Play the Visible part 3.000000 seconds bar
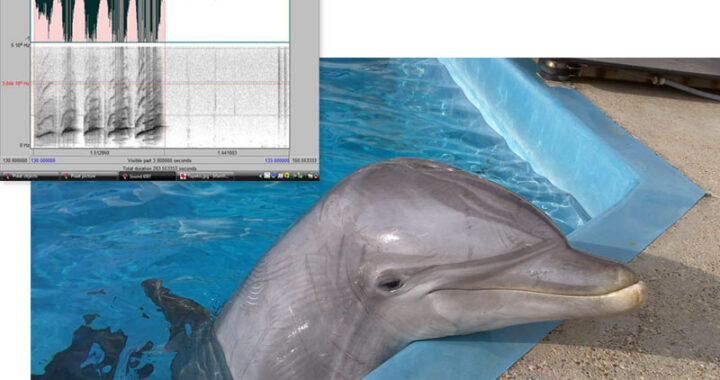 click(x=161, y=161)
